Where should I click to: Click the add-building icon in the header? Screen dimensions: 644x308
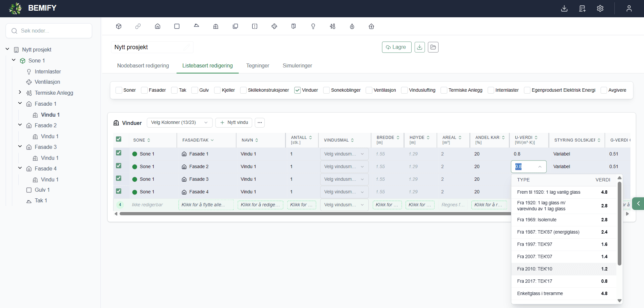pyautogui.click(x=582, y=9)
